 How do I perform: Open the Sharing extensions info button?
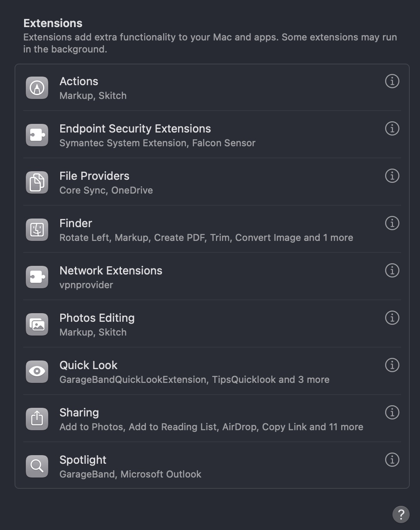[x=392, y=412]
